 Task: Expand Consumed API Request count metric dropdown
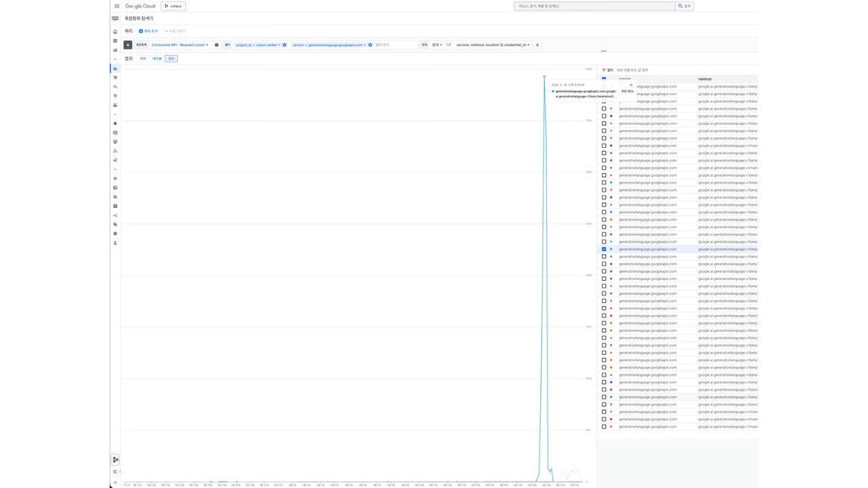[180, 45]
